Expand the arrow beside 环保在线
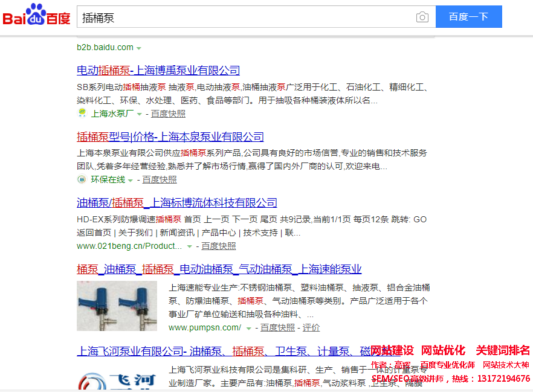Screen dimensions: 533x392 click(130, 181)
